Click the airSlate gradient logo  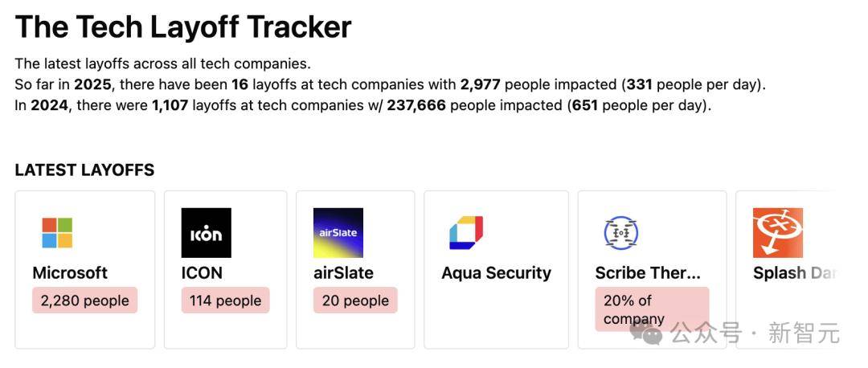338,232
